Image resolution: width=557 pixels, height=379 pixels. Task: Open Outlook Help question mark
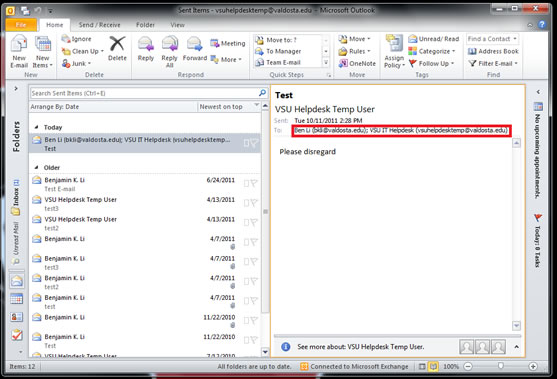(542, 25)
